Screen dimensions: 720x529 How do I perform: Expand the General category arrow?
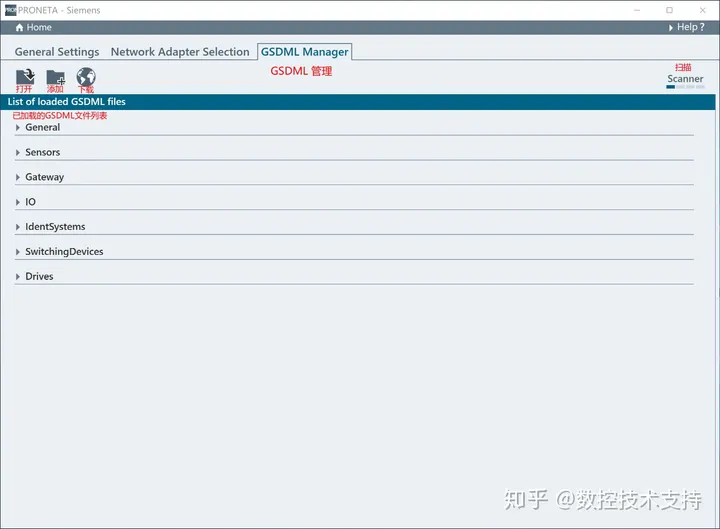pyautogui.click(x=17, y=128)
